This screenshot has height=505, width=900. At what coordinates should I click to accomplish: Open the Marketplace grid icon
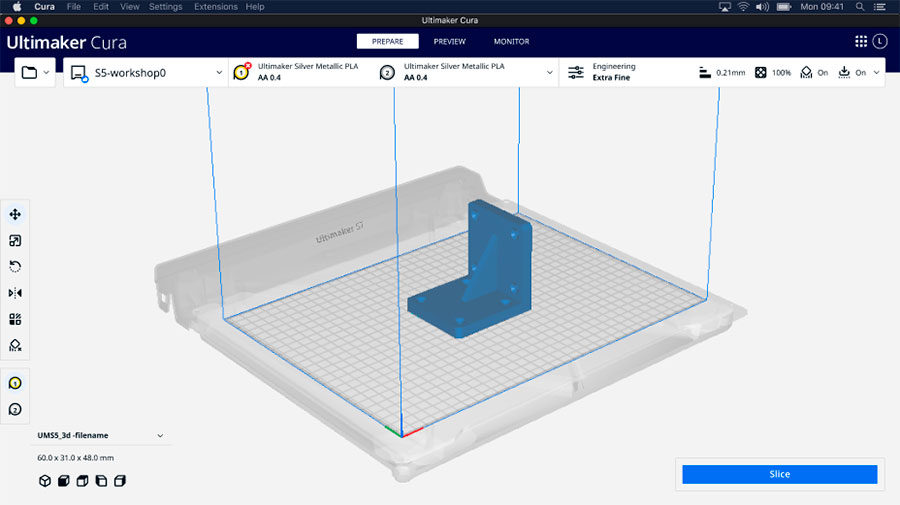coord(861,41)
